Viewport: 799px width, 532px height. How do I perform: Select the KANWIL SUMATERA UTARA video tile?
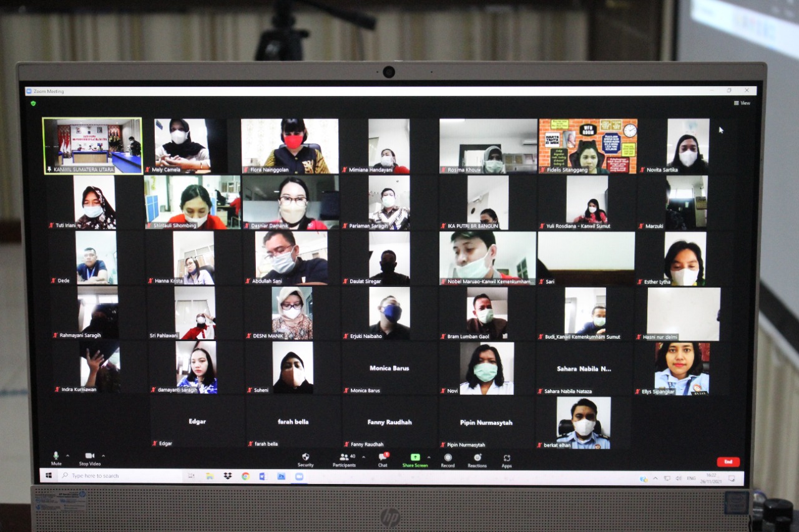tap(92, 146)
